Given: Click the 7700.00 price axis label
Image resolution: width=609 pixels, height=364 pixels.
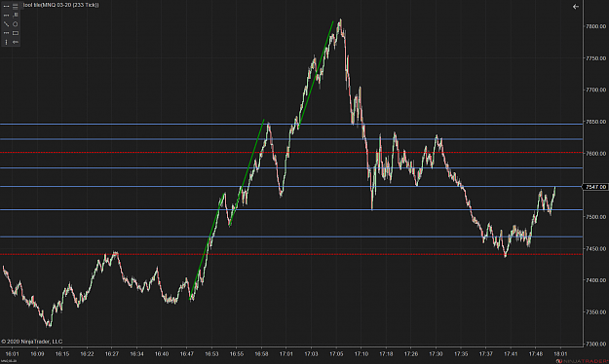Looking at the screenshot, I should [x=595, y=90].
